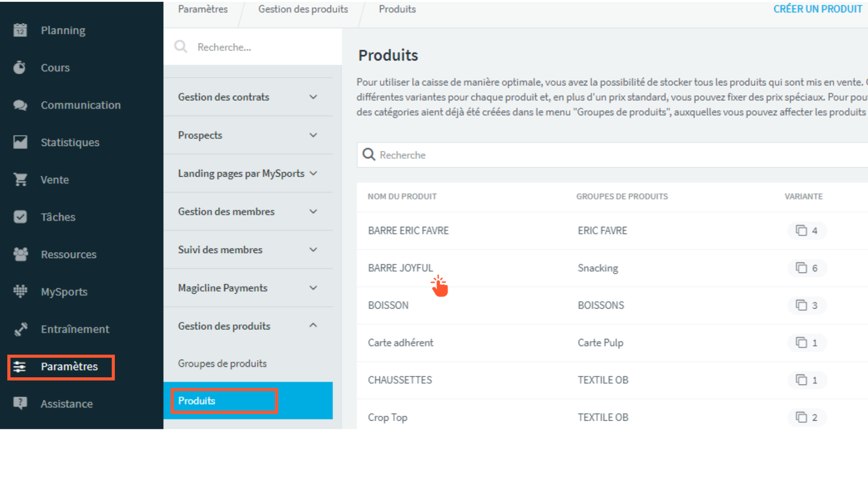This screenshot has height=488, width=868.
Task: Click TEXTILE OB in CHAUSSETTES row
Action: tap(603, 380)
